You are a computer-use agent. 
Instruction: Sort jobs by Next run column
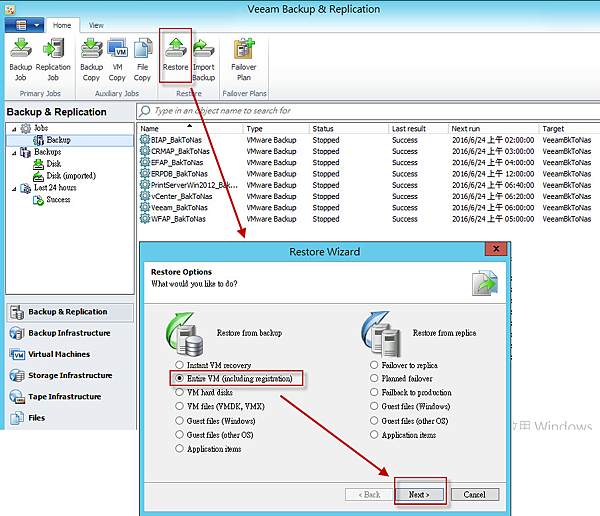coord(494,129)
